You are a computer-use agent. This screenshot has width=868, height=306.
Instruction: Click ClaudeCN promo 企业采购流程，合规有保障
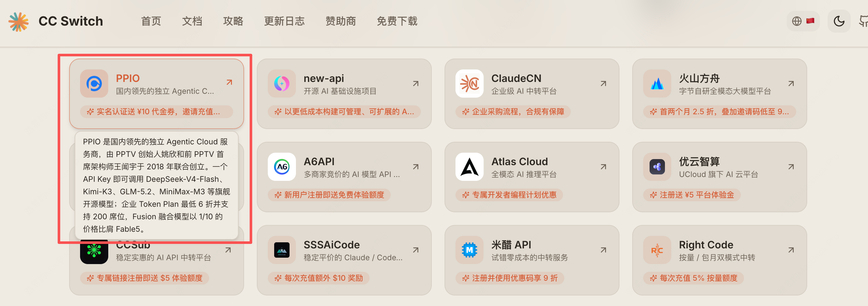tap(513, 111)
